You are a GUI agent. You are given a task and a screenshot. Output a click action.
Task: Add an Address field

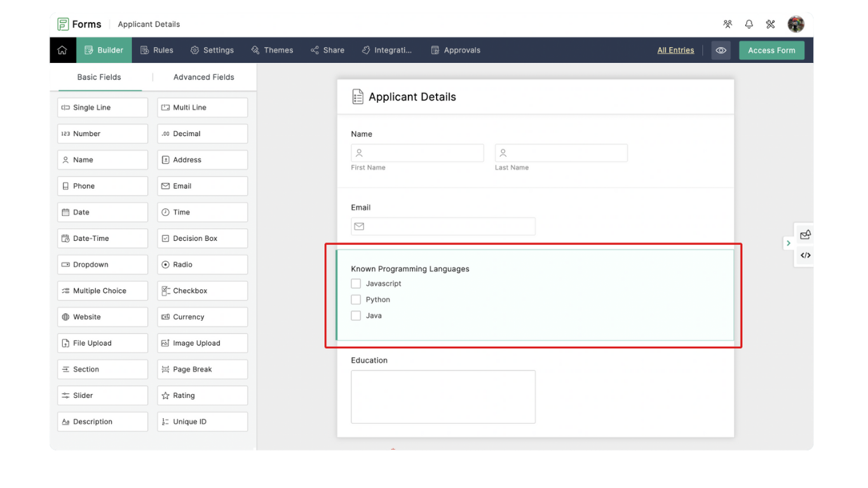click(x=203, y=159)
